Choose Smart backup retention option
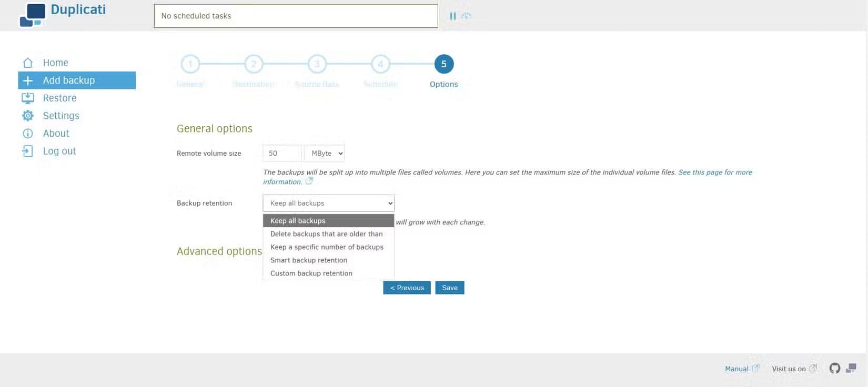This screenshot has width=868, height=387. tap(309, 260)
